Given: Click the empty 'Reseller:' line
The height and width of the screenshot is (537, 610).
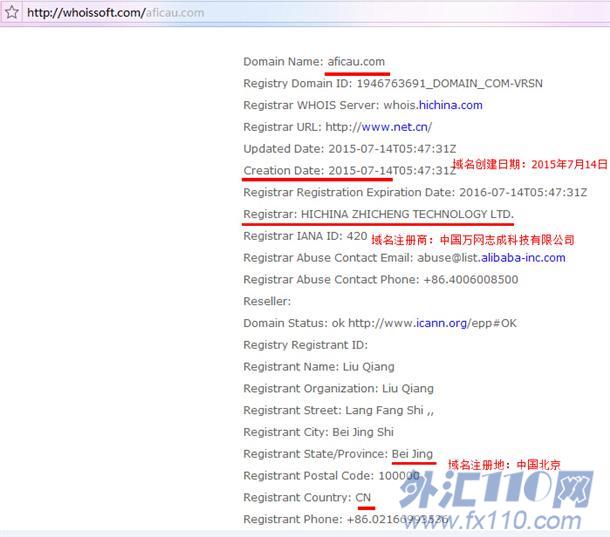Looking at the screenshot, I should [267, 301].
